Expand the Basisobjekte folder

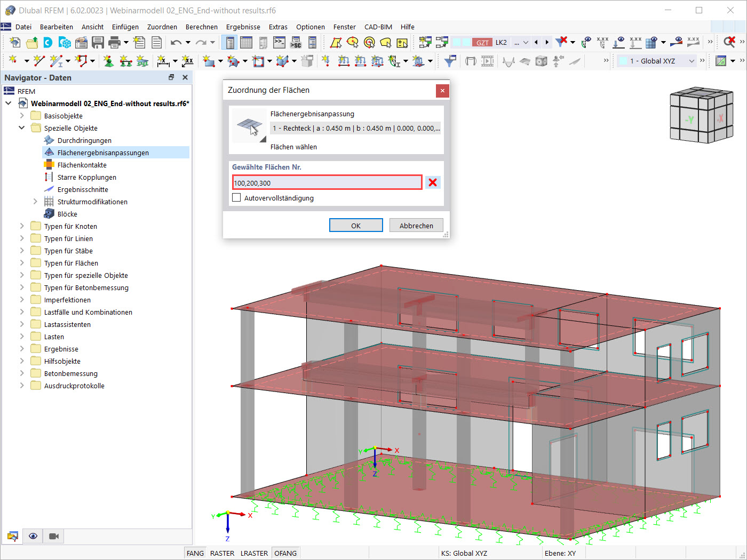click(22, 116)
